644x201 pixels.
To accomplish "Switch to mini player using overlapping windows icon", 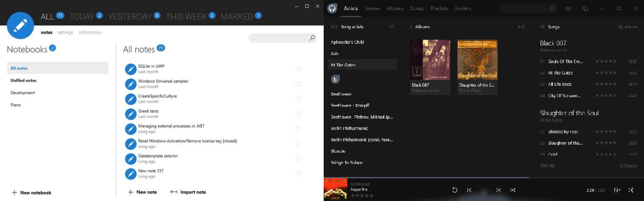I will pos(585,9).
